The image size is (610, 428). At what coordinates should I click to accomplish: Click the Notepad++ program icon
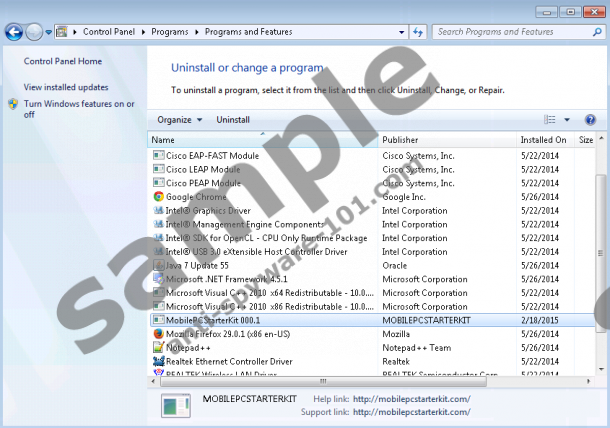[x=158, y=348]
